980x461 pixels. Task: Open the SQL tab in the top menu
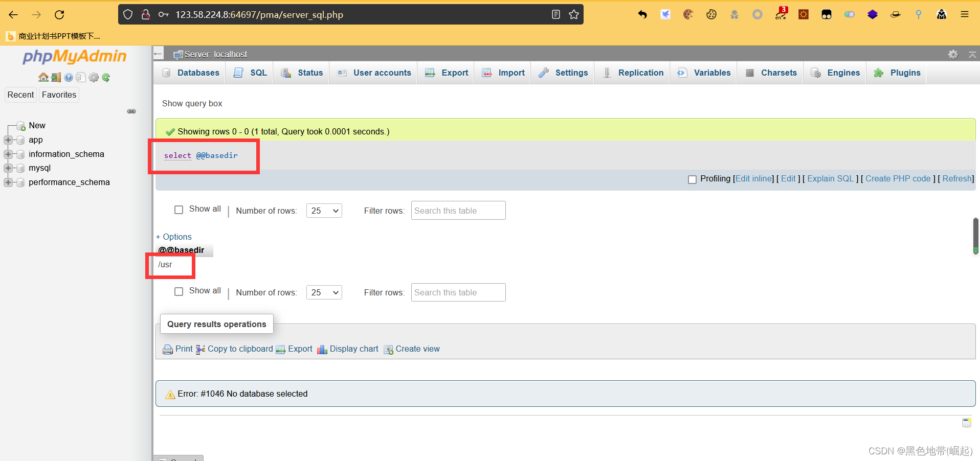[x=257, y=73]
